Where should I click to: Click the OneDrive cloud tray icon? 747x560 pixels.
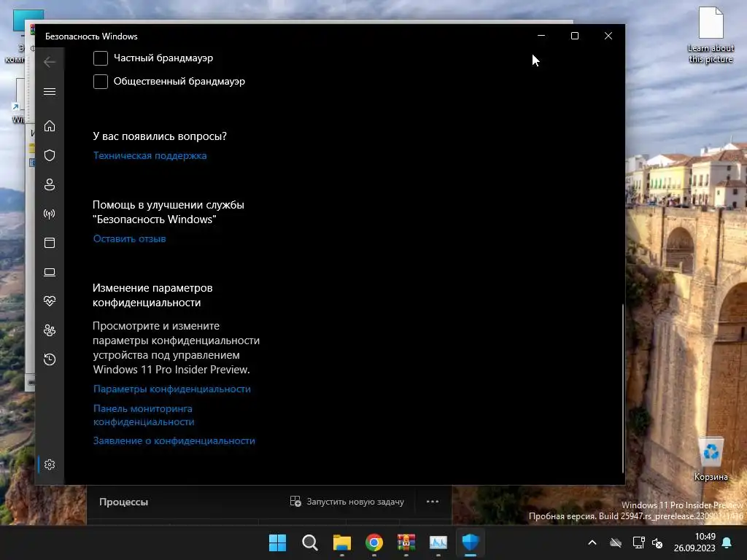click(616, 542)
